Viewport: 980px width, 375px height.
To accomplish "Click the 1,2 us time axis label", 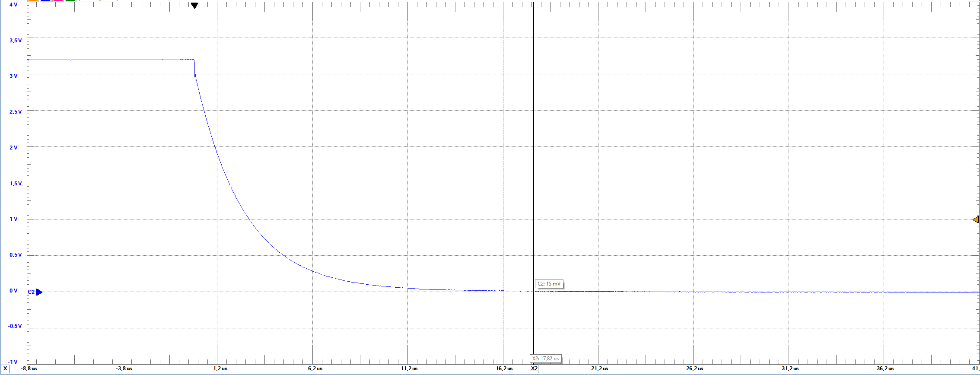I will tap(220, 369).
